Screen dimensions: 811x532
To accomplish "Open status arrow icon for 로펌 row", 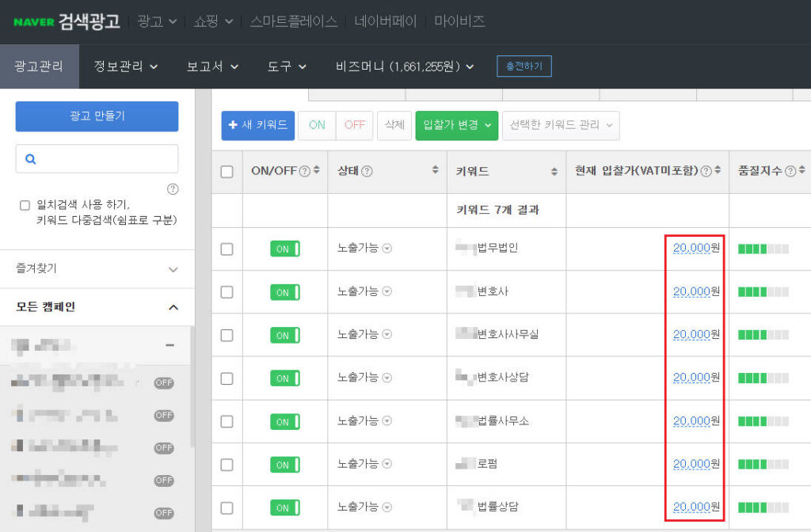I will click(x=386, y=464).
